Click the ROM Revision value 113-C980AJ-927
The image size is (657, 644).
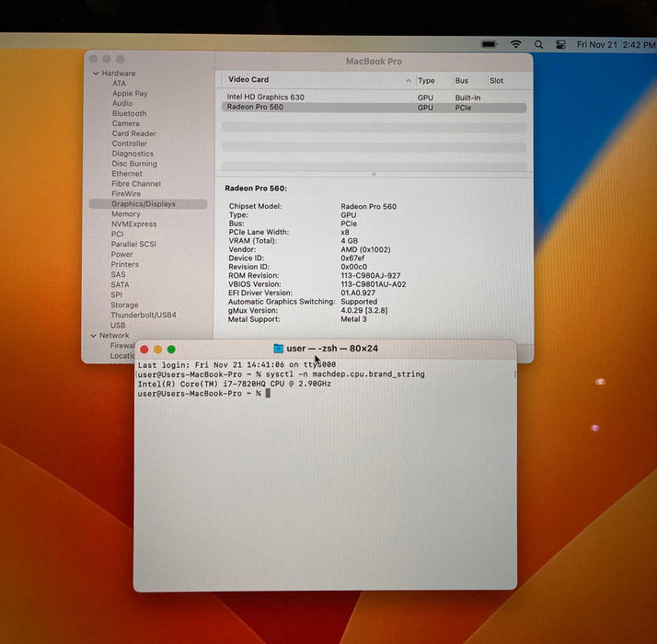(x=371, y=276)
